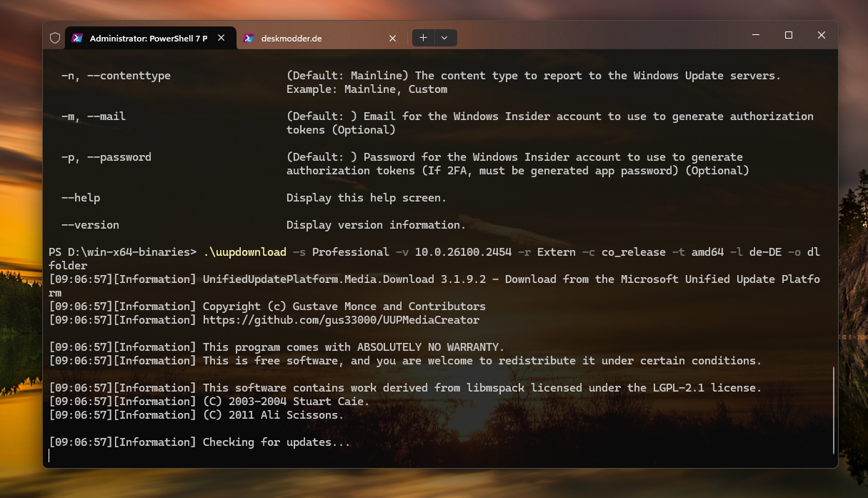
Task: Click the 'Professional' edition argument
Action: click(x=350, y=252)
